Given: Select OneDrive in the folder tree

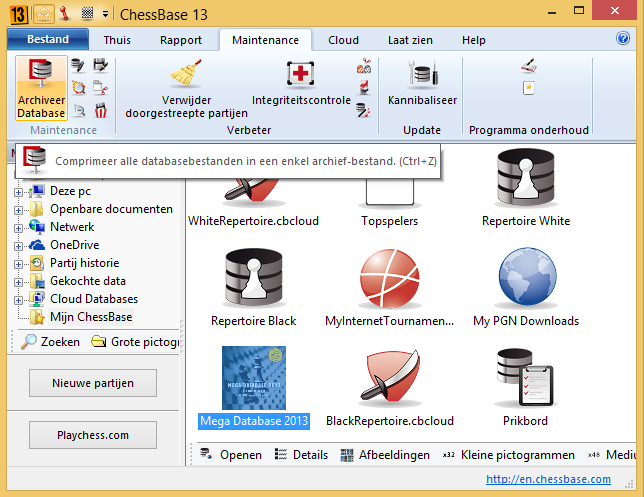Looking at the screenshot, I should [74, 245].
